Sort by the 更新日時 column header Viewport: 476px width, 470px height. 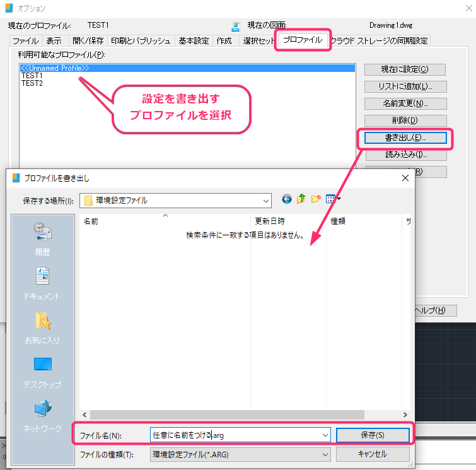288,221
